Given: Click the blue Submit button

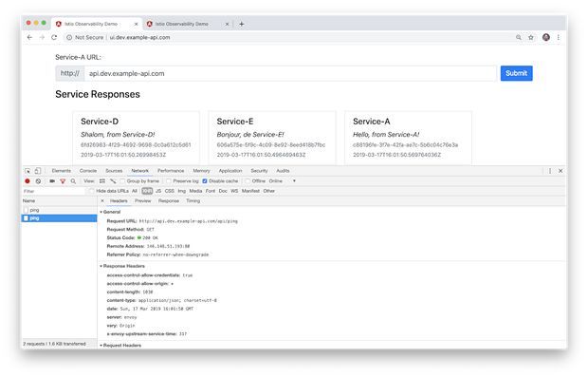Looking at the screenshot, I should [x=516, y=73].
